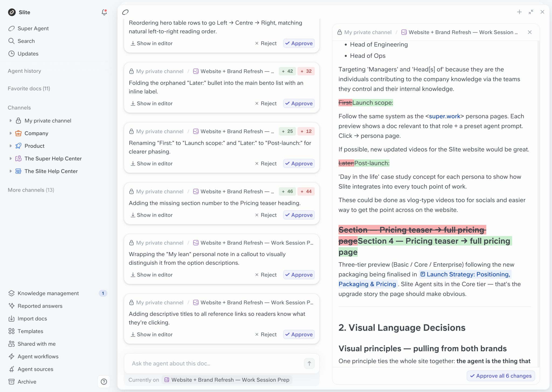
Task: Expand the Company channel tree
Action: [x=11, y=133]
